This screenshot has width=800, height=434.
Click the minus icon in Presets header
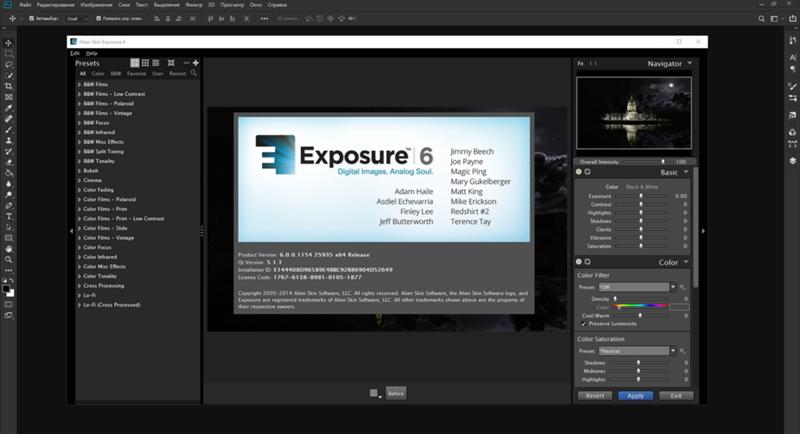(186, 63)
